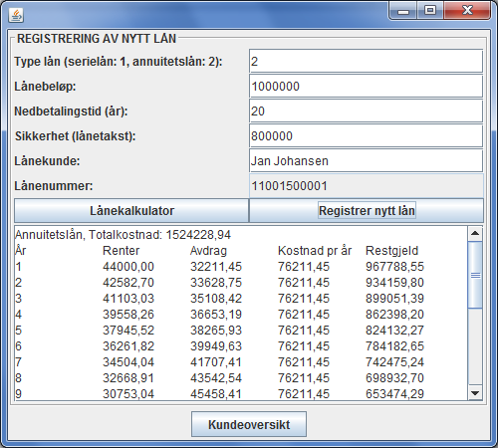Screen dimensions: 498x448
Task: Click the Registrer nytt lån button
Action: 367,211
